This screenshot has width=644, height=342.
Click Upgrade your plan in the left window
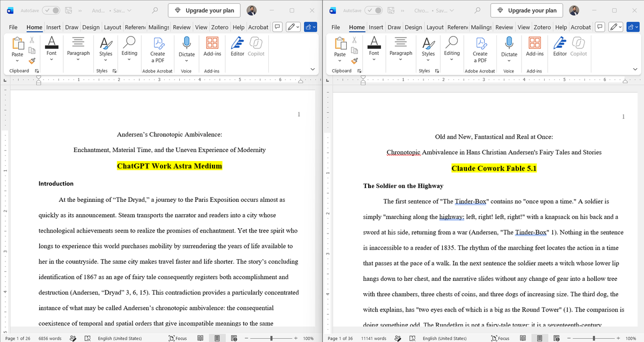204,10
